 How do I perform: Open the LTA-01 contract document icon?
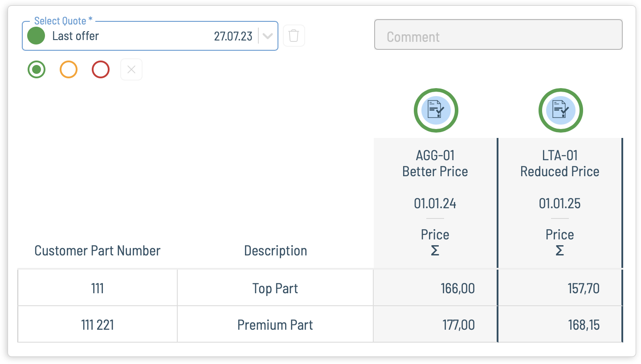coord(560,110)
